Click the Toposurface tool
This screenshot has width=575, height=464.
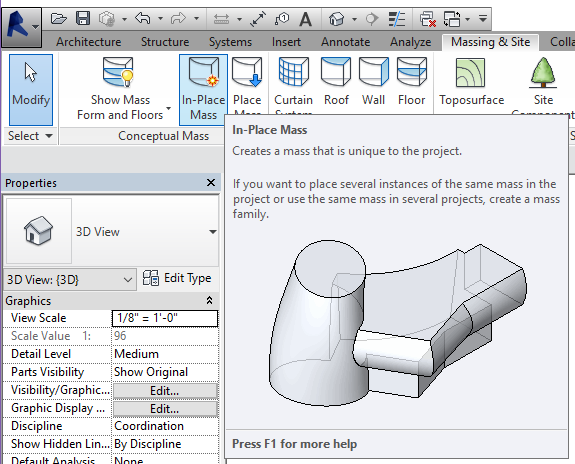point(472,82)
